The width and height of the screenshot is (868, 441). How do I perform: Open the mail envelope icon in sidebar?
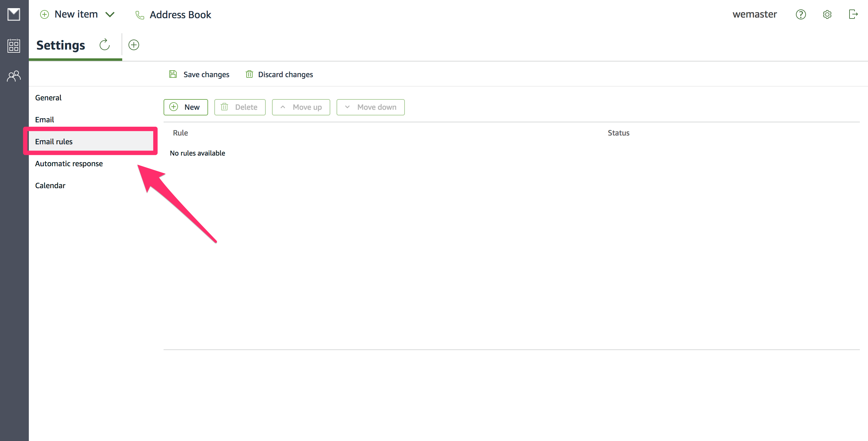click(x=14, y=14)
